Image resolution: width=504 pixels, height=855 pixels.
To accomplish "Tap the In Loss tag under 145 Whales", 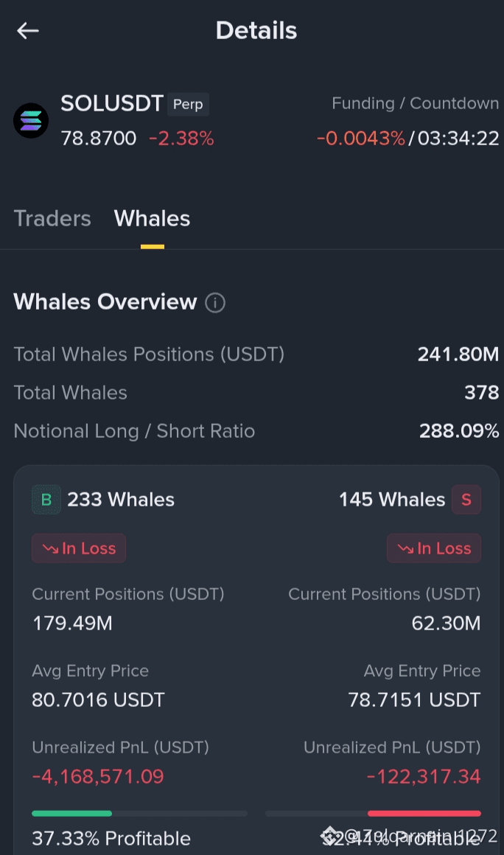I will [434, 548].
